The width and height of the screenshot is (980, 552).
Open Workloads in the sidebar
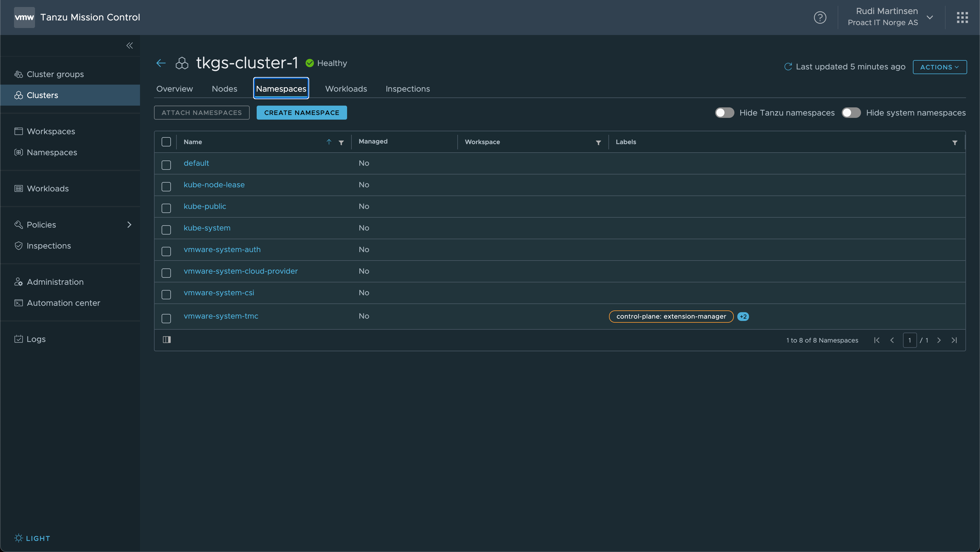point(70,189)
